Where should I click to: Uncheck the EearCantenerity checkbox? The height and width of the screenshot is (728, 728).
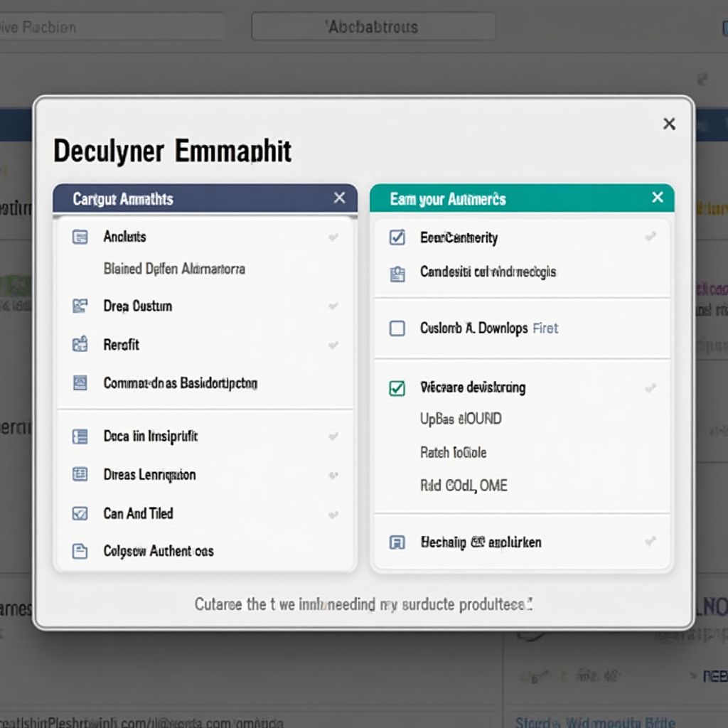coord(397,237)
